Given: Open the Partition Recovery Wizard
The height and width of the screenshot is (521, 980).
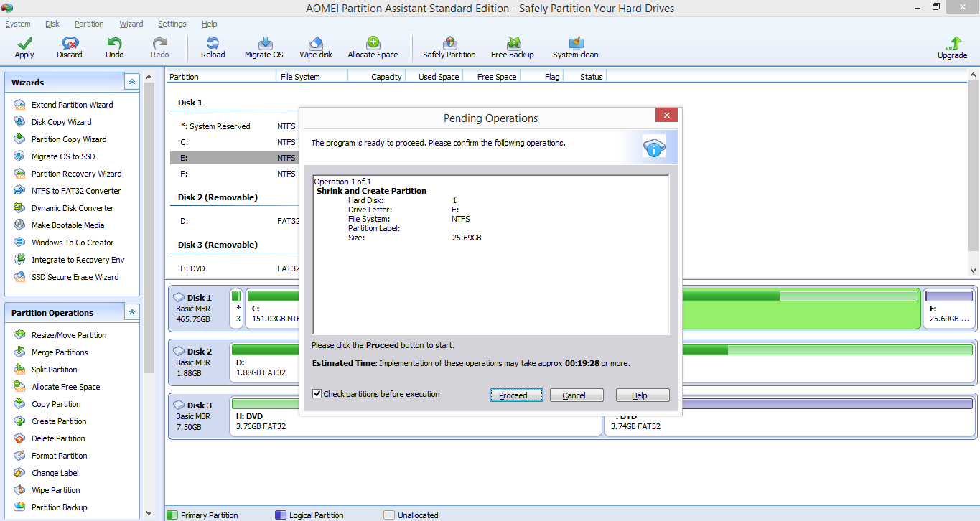Looking at the screenshot, I should coord(76,174).
